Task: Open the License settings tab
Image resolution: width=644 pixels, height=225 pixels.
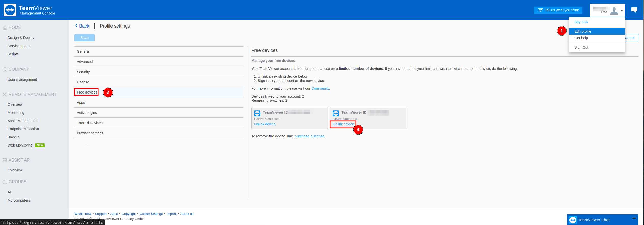Action: tap(159, 82)
